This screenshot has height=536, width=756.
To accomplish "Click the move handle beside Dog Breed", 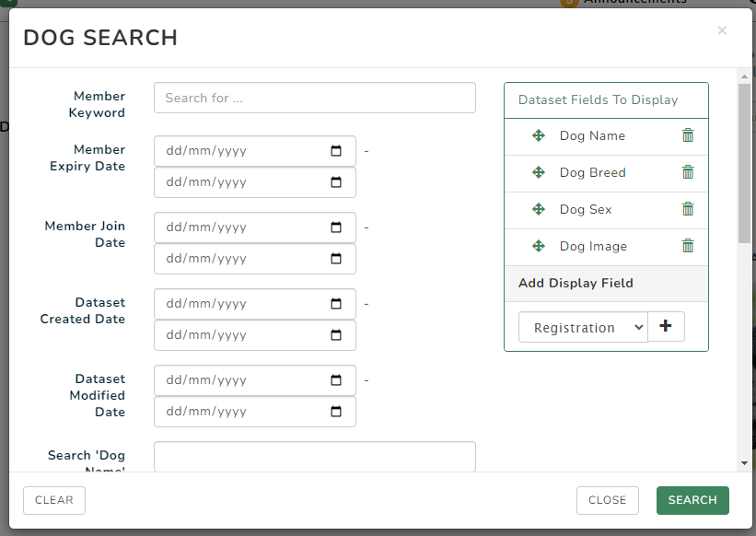I will [x=539, y=172].
